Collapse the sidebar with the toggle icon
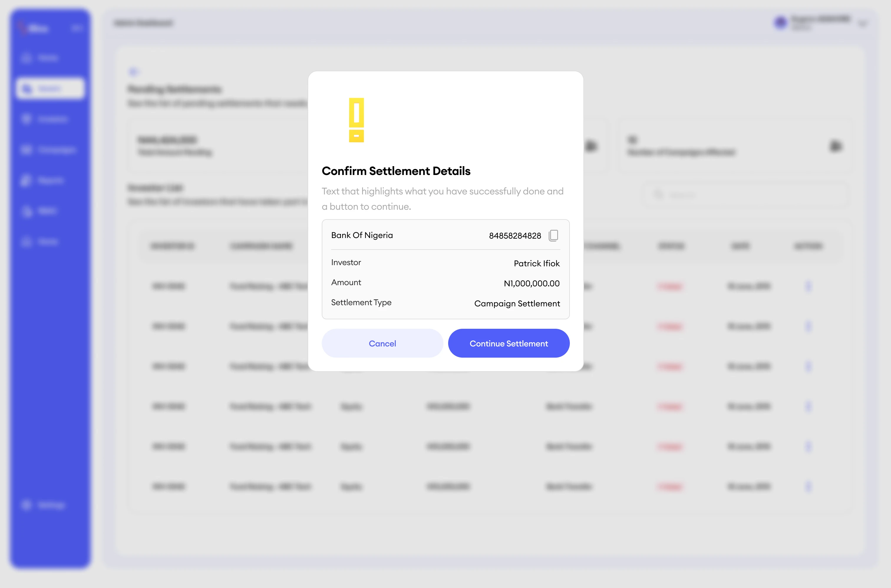 click(x=77, y=28)
